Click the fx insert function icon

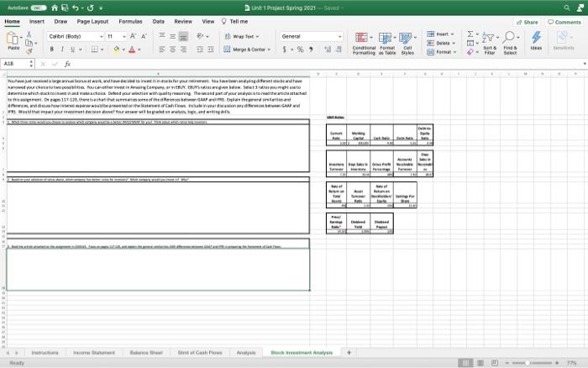pyautogui.click(x=67, y=64)
